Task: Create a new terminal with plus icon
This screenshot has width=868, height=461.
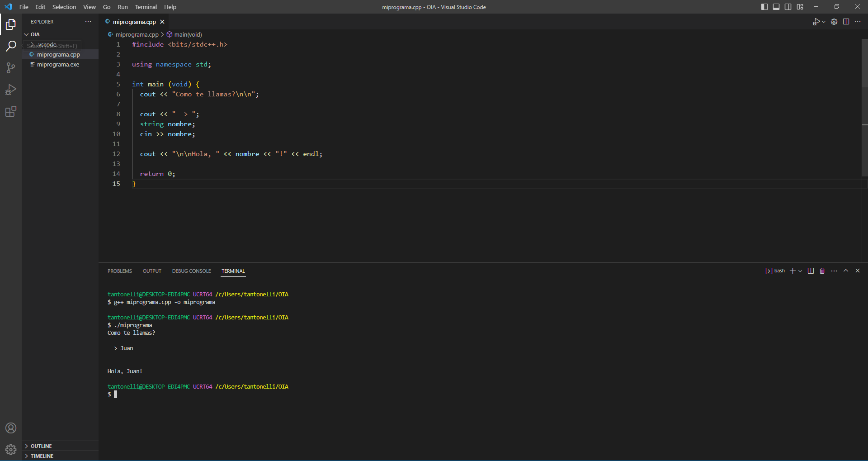Action: point(793,271)
